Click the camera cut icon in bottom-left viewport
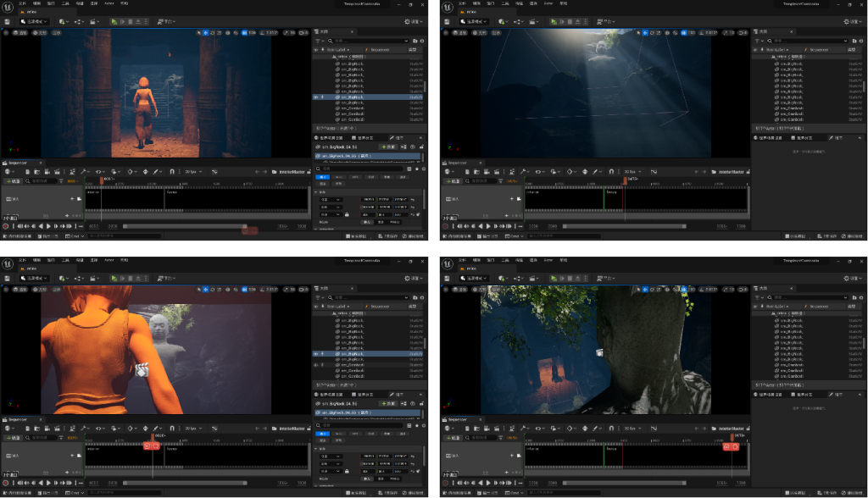The height and width of the screenshot is (498, 868). pyautogui.click(x=142, y=370)
